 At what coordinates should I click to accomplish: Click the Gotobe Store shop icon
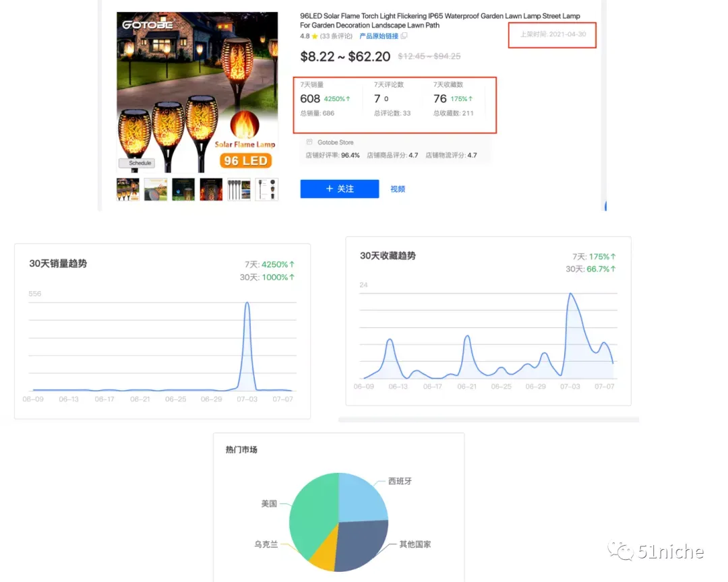[x=309, y=142]
